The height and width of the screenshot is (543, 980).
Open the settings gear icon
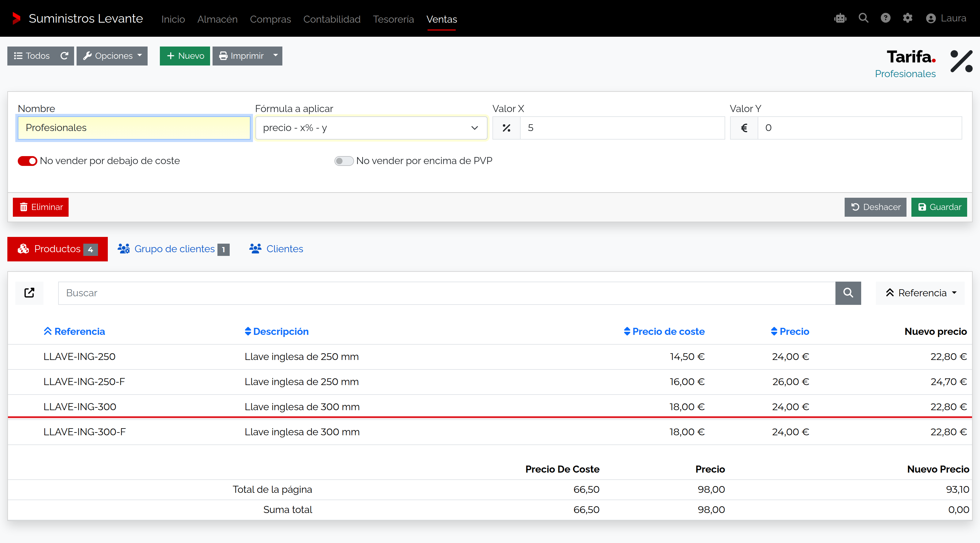[907, 18]
